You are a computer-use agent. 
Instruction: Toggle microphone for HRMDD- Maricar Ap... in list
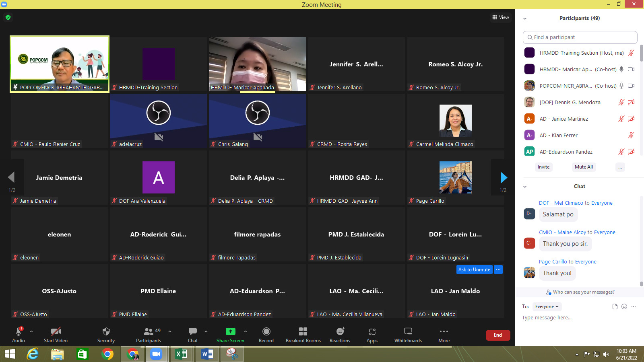[x=621, y=69]
